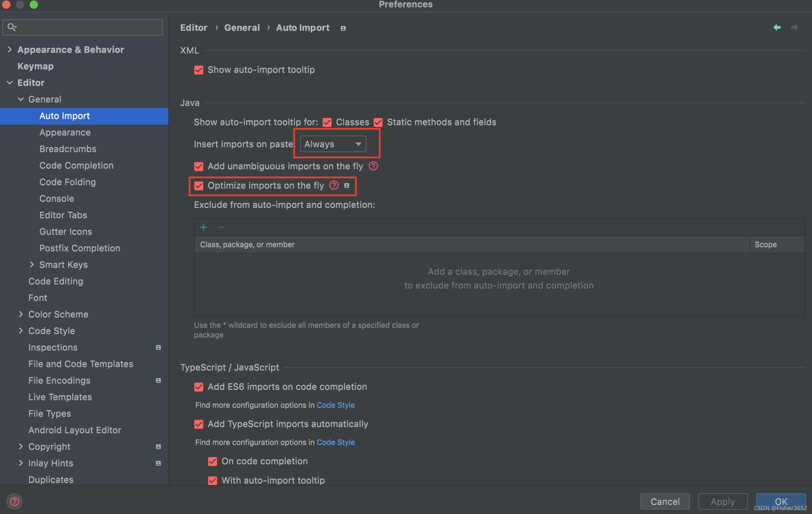Click the project icon on Inspections row
Image resolution: width=812 pixels, height=514 pixels.
[158, 347]
